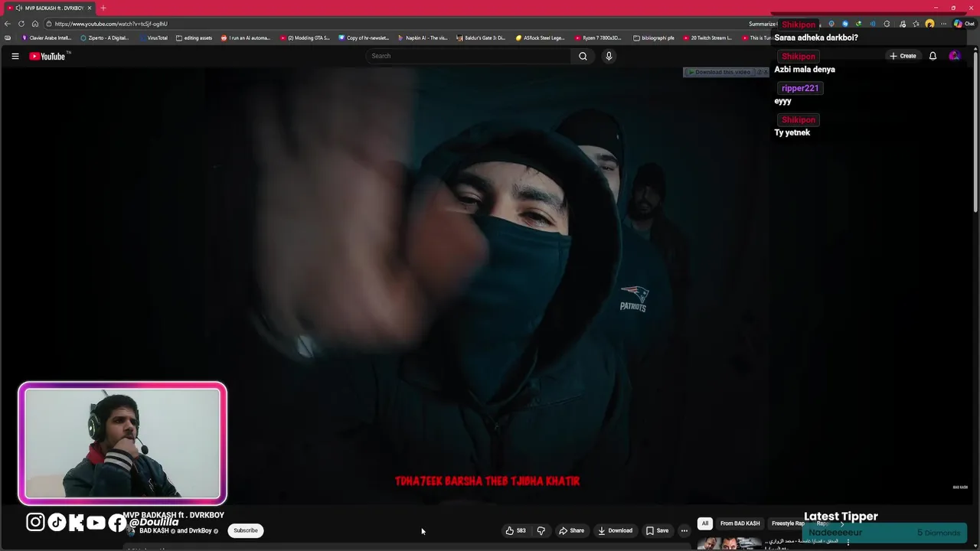Click the YouTube search magnifier button
The height and width of the screenshot is (551, 980).
583,56
